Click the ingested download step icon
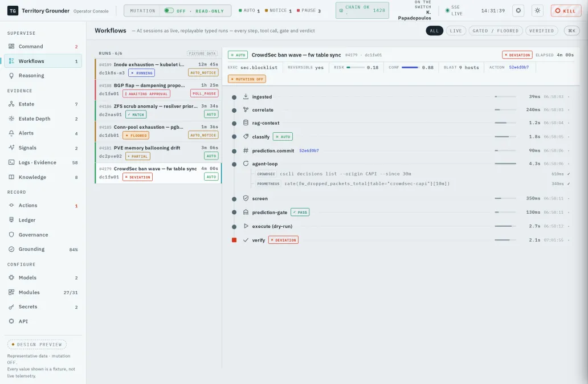This screenshot has width=588, height=384. tap(246, 96)
